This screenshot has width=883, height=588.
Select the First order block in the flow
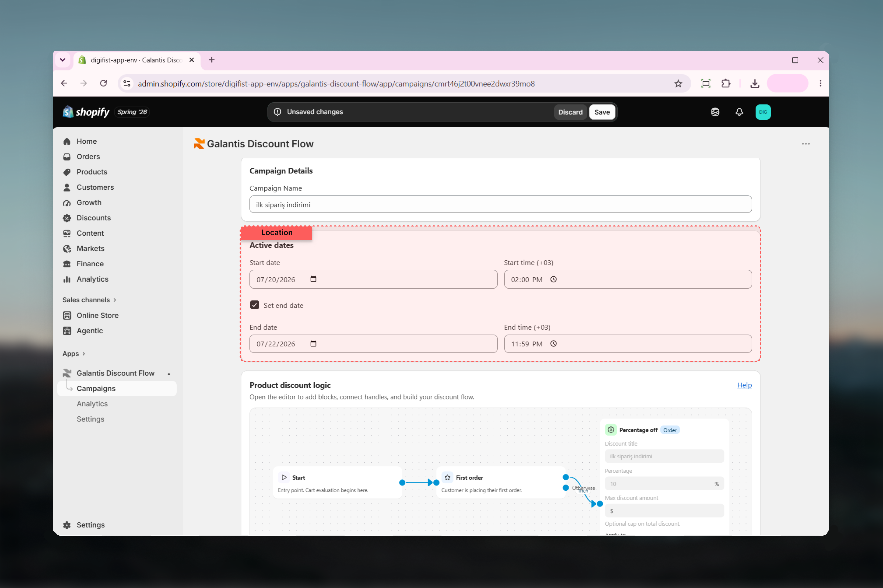click(501, 483)
